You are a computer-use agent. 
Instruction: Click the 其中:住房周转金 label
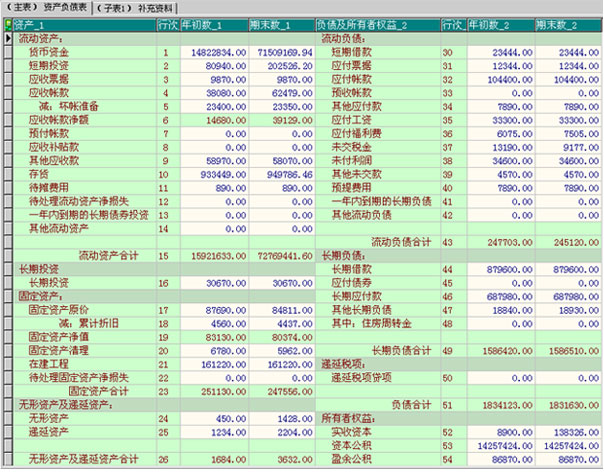(x=372, y=324)
